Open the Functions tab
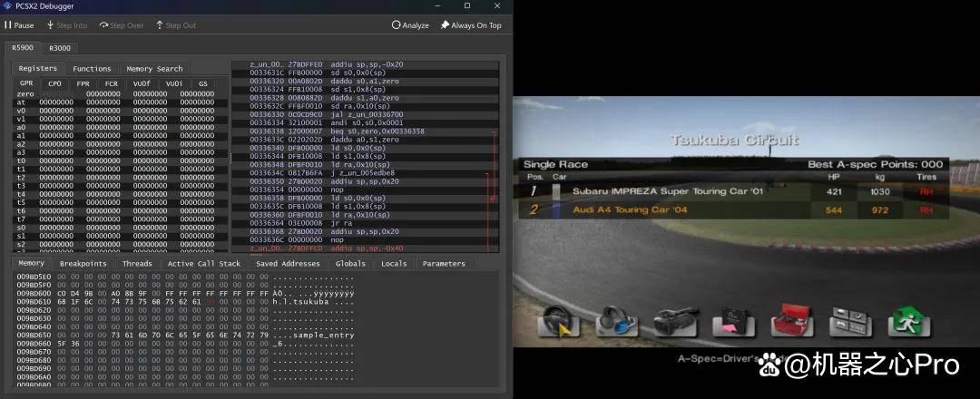 92,69
